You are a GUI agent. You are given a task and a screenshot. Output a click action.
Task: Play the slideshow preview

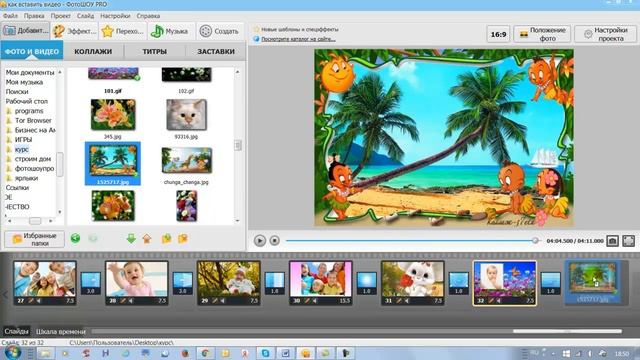coord(260,241)
